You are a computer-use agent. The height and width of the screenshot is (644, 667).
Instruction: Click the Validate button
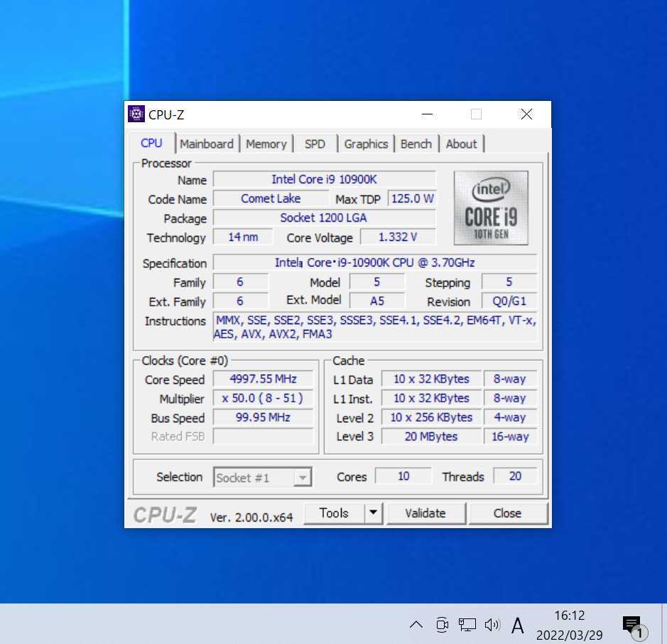[x=425, y=513]
